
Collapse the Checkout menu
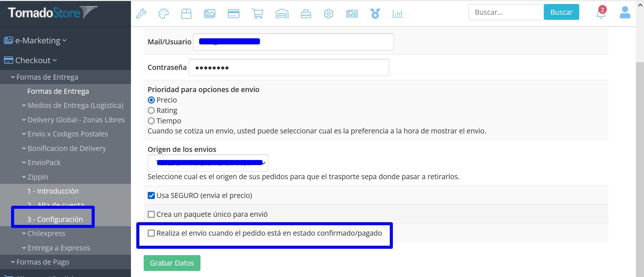click(30, 61)
